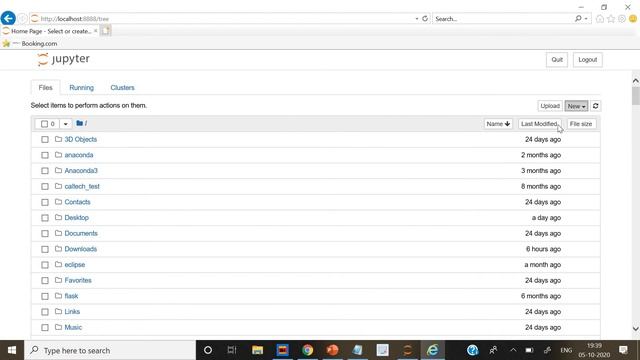Image resolution: width=640 pixels, height=360 pixels.
Task: Click the Cortana circle icon
Action: point(208,350)
